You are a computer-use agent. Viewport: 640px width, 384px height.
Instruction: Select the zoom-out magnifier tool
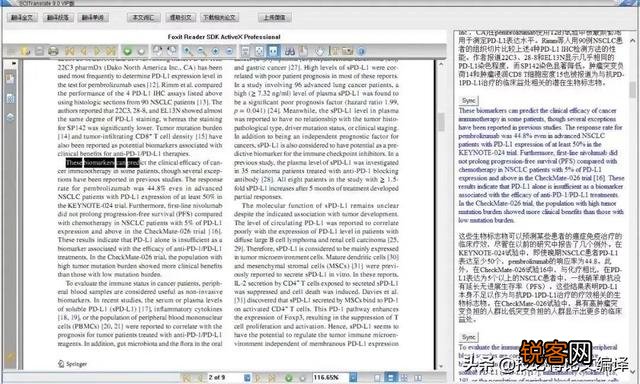coord(201,51)
